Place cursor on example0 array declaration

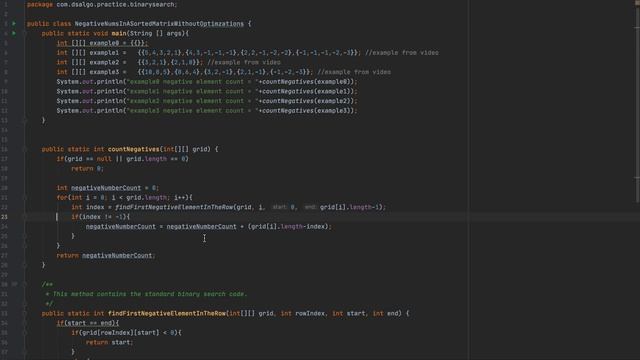pos(102,43)
